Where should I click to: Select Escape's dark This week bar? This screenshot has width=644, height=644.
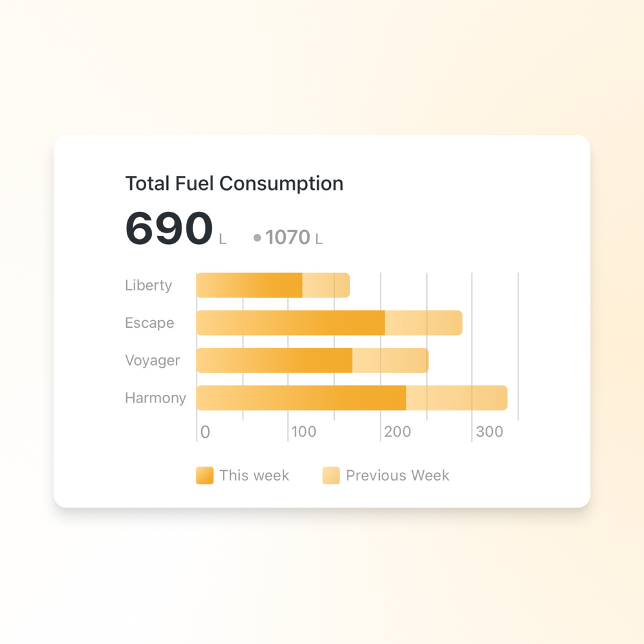290,323
